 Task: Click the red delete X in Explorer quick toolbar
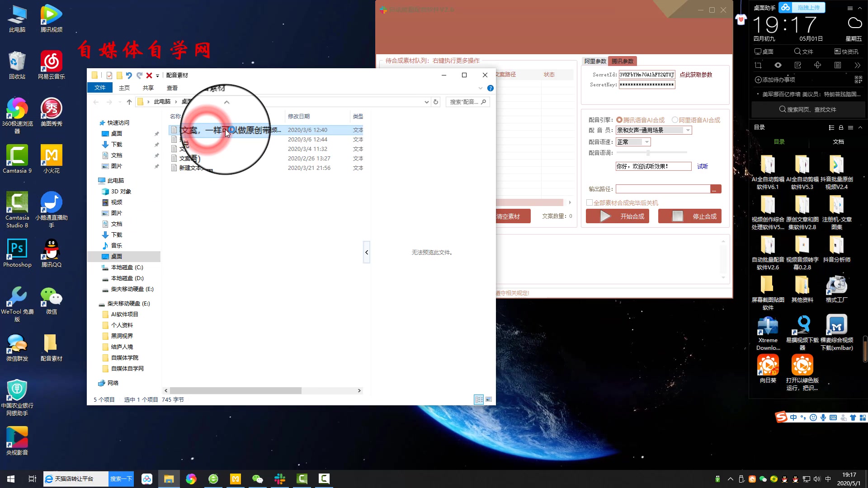click(149, 75)
